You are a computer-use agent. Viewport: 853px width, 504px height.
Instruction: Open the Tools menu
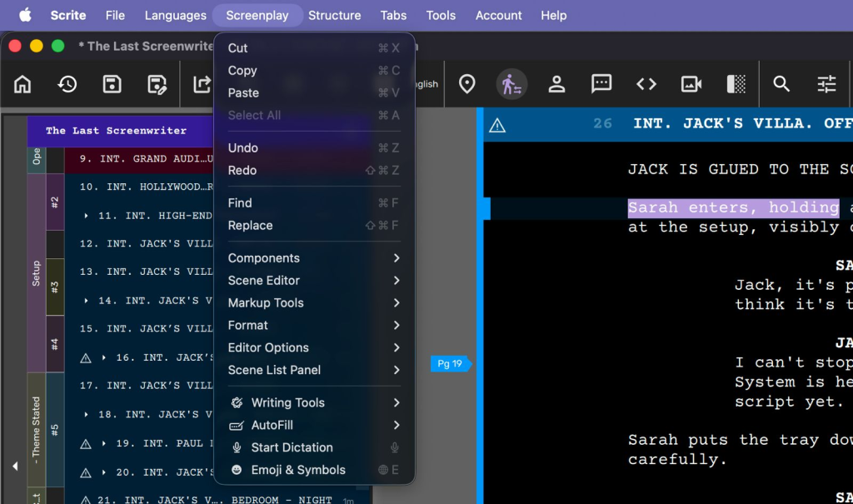tap(441, 15)
